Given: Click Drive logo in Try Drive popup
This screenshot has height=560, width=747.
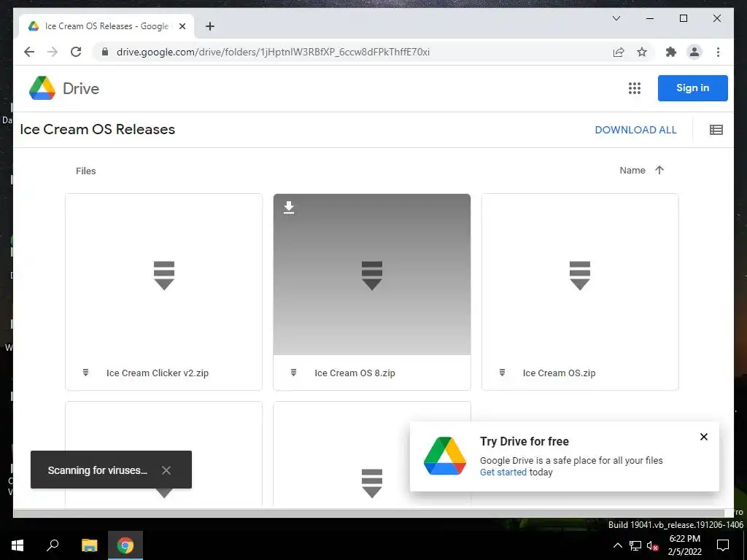Looking at the screenshot, I should 445,456.
